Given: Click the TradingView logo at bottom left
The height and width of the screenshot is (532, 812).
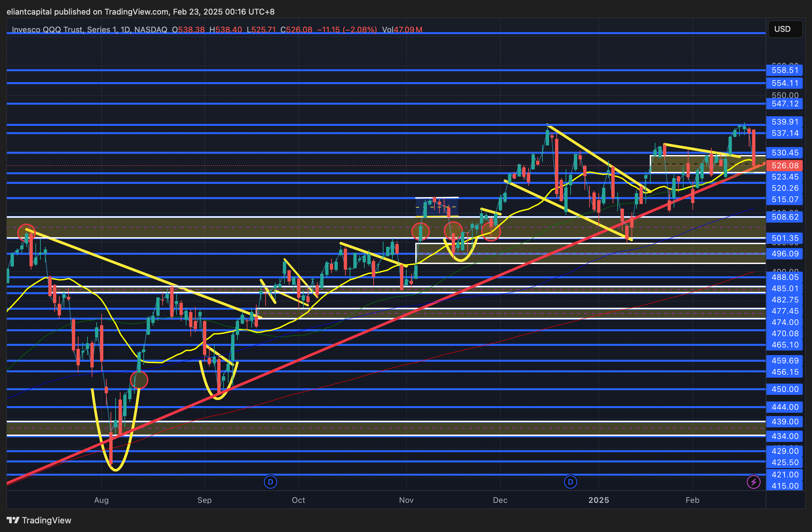Looking at the screenshot, I should [39, 520].
